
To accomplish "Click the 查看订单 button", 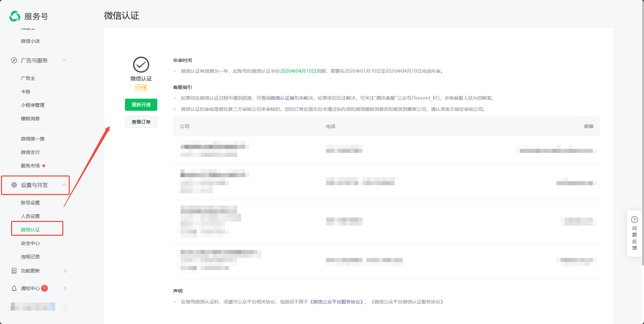I will [x=141, y=122].
